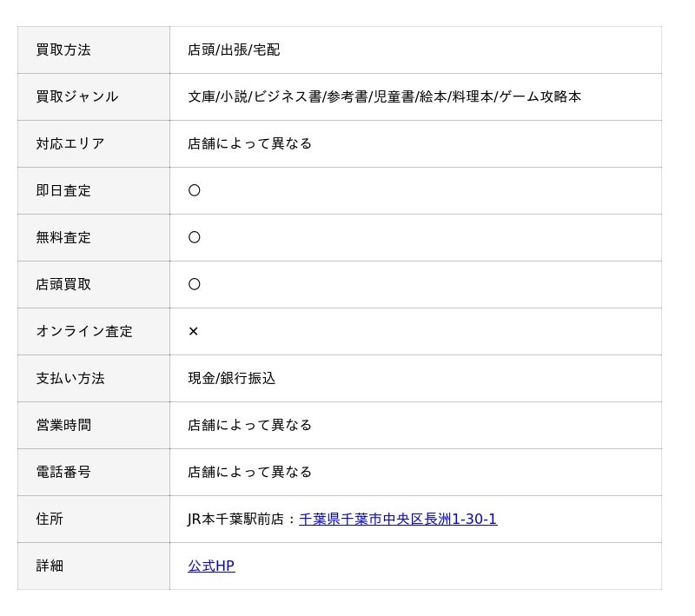This screenshot has height=616, width=695.
Task: Click the 支払い方法 row header
Action: point(70,378)
